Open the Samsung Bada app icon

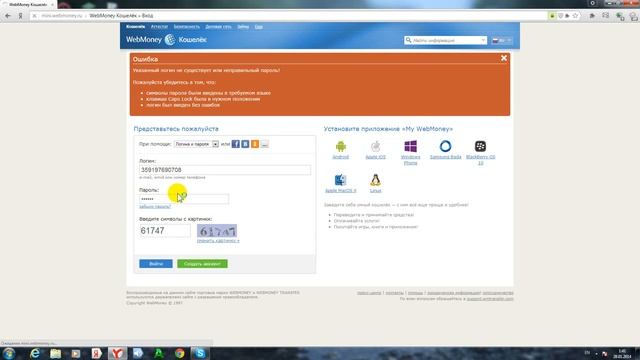445,146
